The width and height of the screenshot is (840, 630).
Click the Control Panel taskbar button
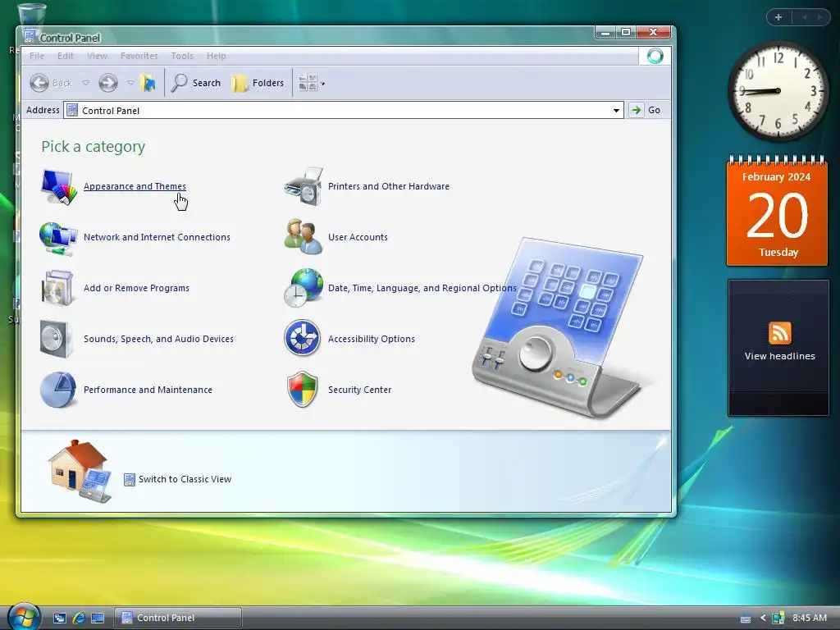pos(178,618)
